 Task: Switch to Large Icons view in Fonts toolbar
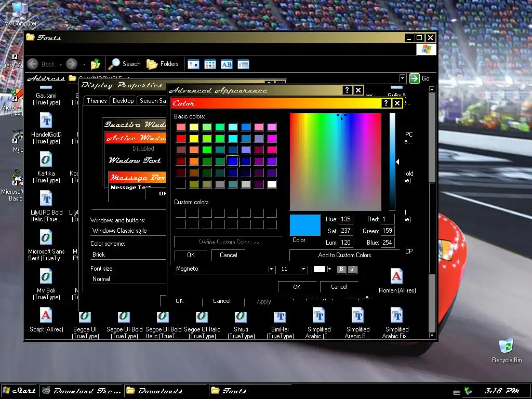[x=193, y=64]
